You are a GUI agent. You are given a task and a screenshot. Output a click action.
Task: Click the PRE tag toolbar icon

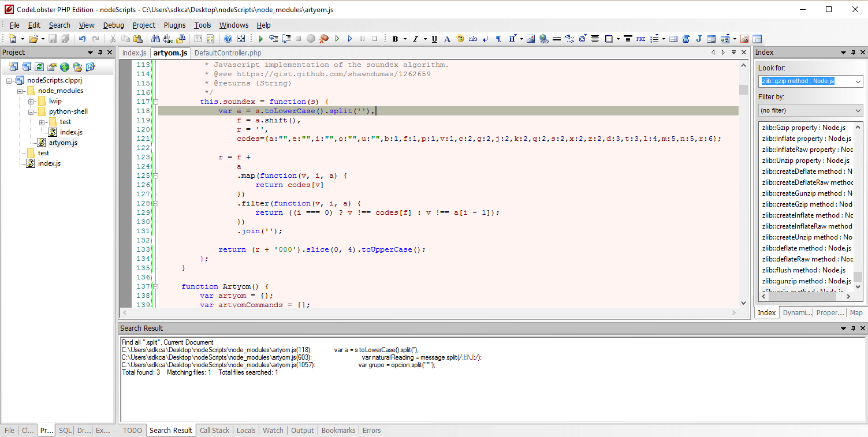(641, 39)
